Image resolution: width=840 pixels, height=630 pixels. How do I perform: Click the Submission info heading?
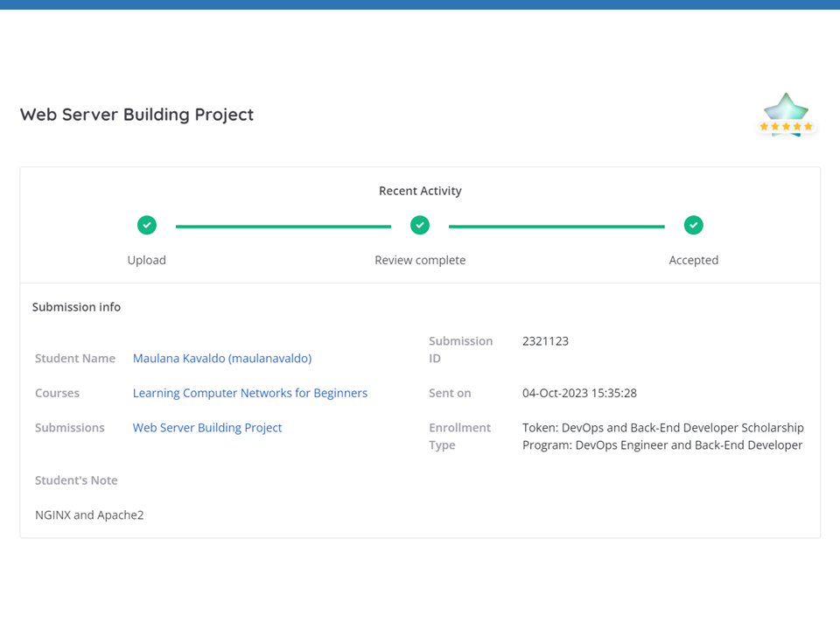[x=76, y=307]
